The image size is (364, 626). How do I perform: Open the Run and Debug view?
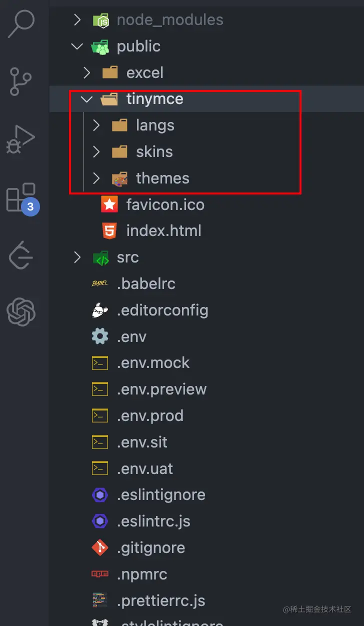click(21, 139)
